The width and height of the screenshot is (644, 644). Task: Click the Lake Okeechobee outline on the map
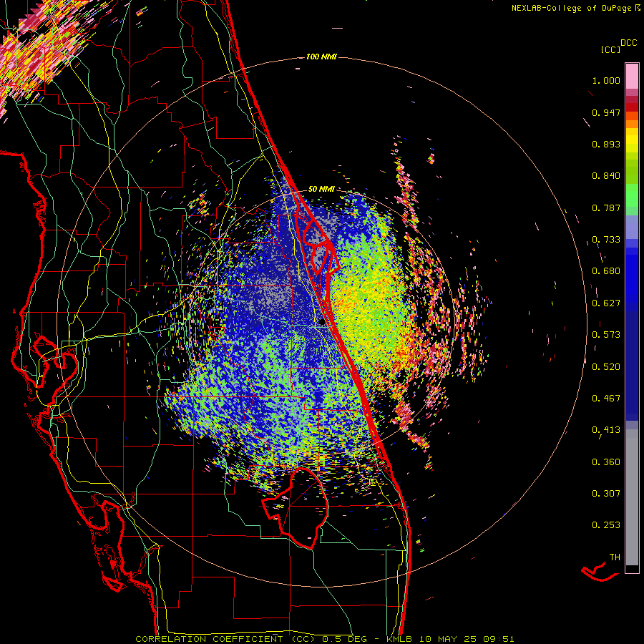tap(296, 507)
